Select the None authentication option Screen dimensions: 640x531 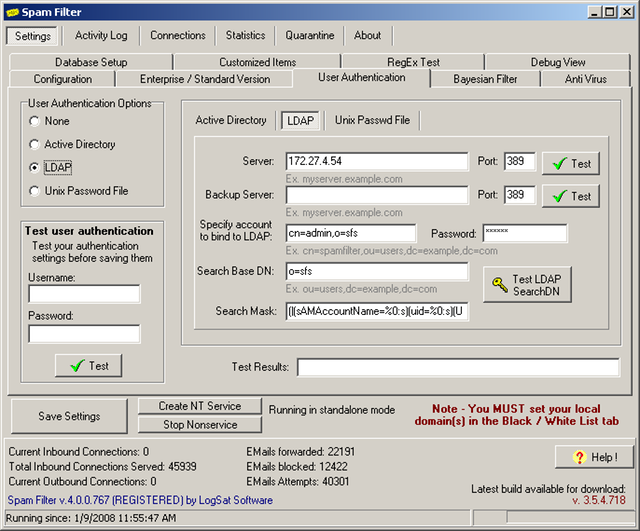pyautogui.click(x=36, y=121)
